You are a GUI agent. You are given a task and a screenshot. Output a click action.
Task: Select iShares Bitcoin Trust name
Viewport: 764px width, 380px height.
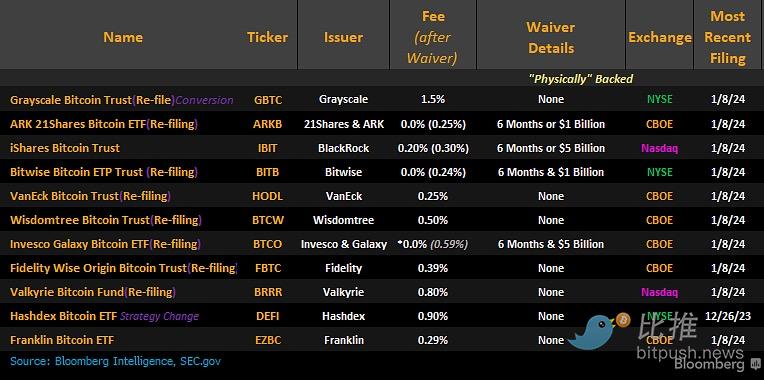65,148
